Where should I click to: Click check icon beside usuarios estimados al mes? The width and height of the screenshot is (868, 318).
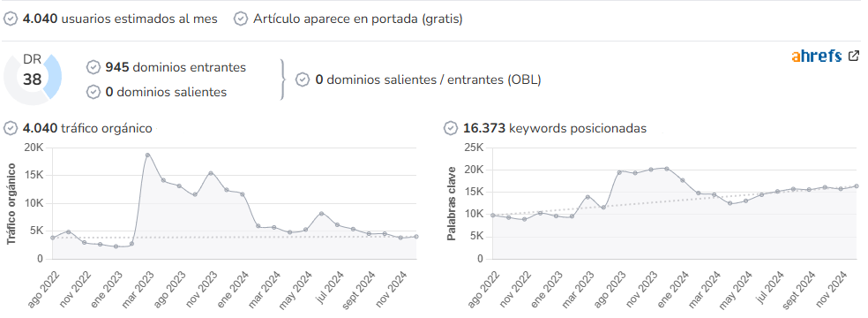pyautogui.click(x=11, y=19)
